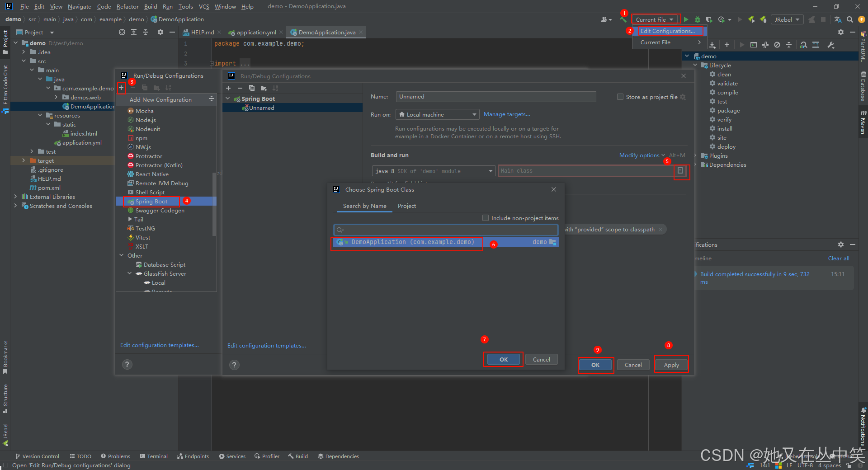Switch to HELP.md editor tab

click(202, 32)
